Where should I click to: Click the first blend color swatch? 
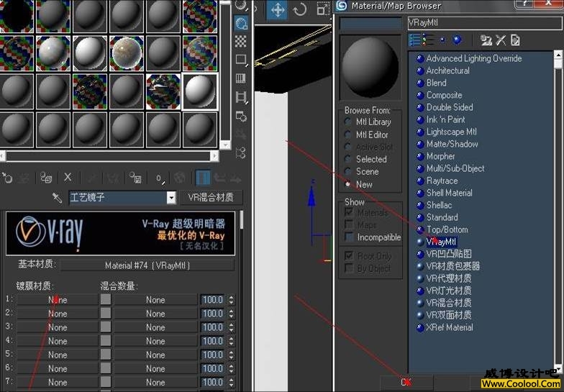pos(106,300)
